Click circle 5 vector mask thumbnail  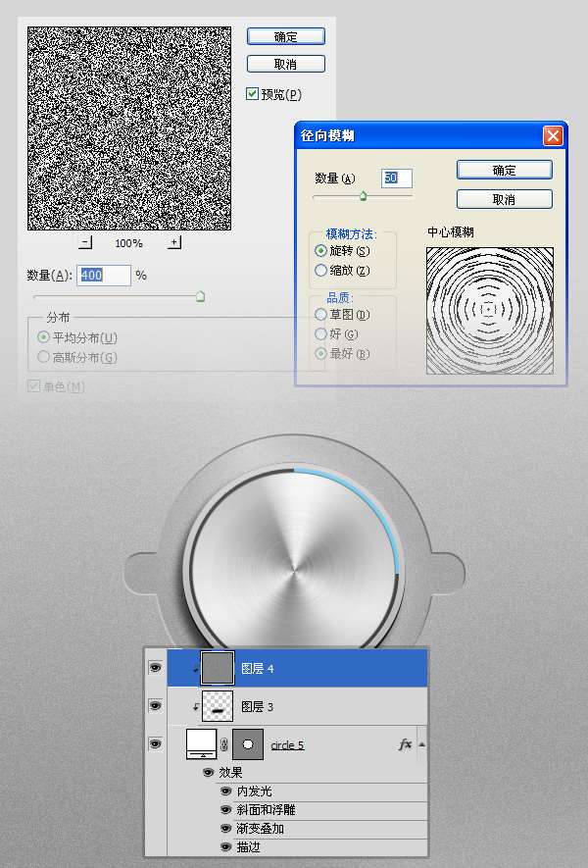pyautogui.click(x=248, y=744)
